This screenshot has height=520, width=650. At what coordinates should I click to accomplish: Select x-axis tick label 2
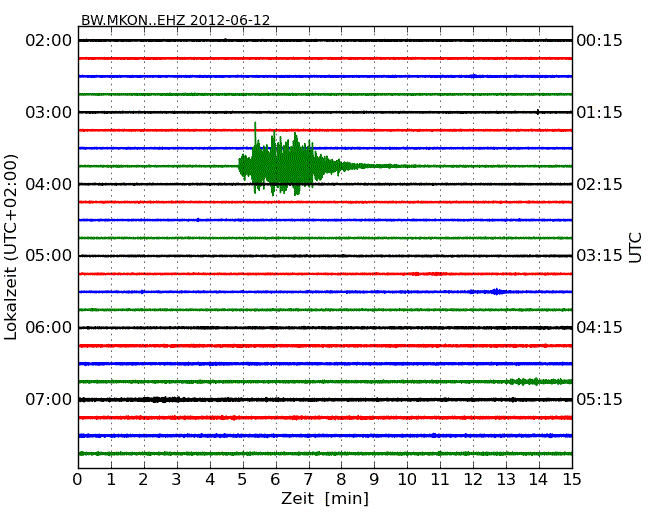pyautogui.click(x=143, y=479)
